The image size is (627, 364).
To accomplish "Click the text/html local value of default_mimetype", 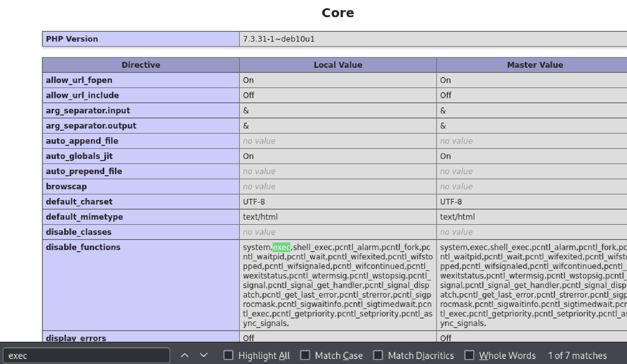I will (260, 217).
